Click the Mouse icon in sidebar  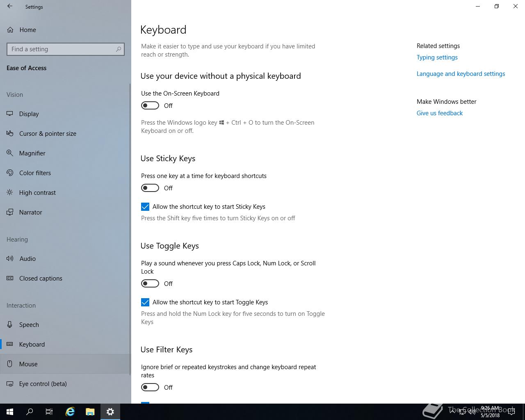[x=10, y=364]
